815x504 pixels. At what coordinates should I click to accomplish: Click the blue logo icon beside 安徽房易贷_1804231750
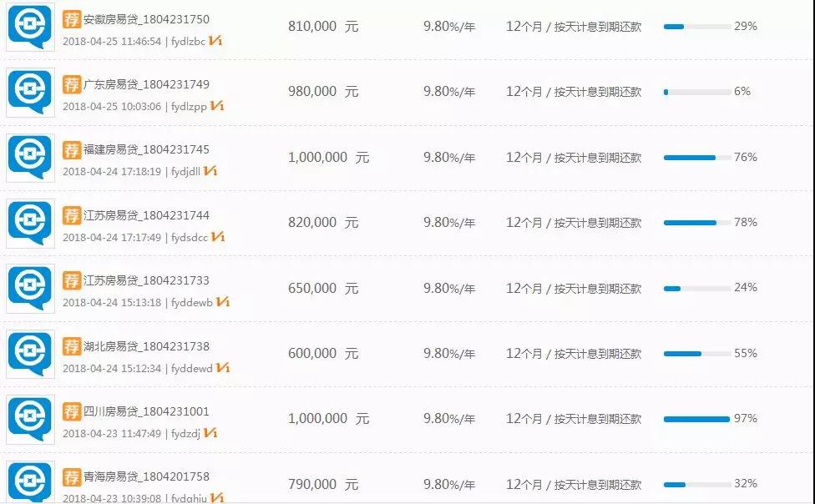click(x=30, y=27)
